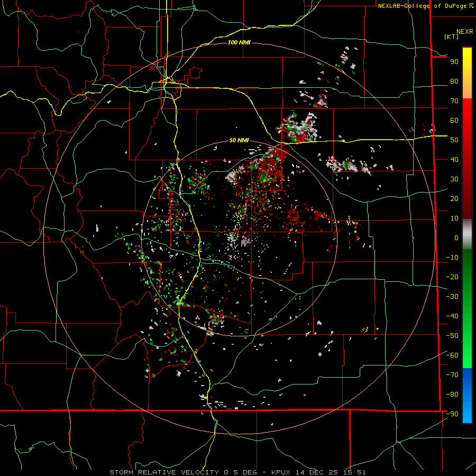This screenshot has height=476, width=476.
Task: Click the -30 value on velocity scale
Action: [x=452, y=297]
